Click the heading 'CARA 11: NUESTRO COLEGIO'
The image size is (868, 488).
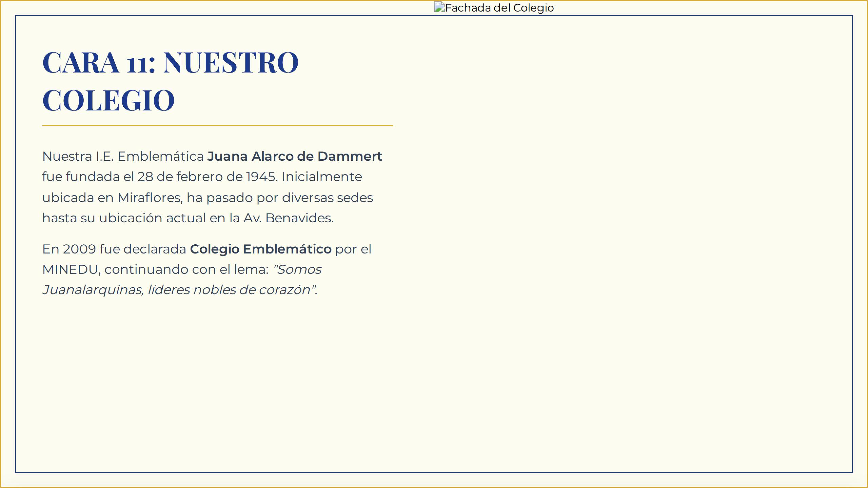coord(171,81)
